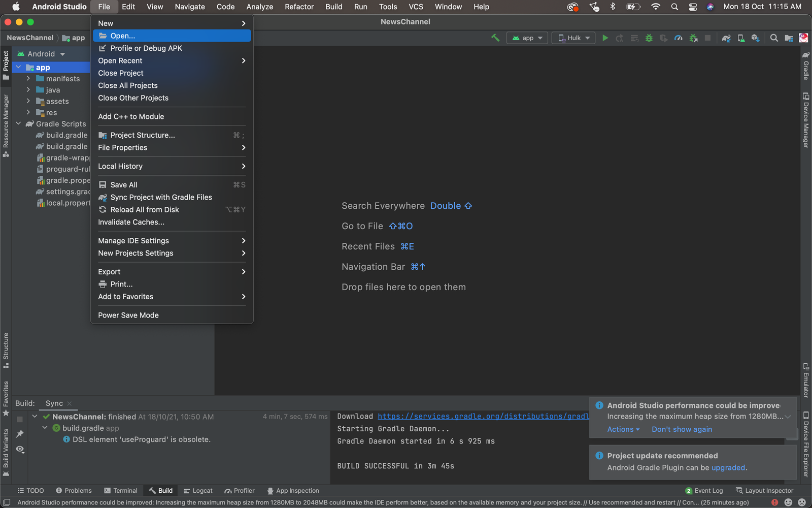Expand the res folder

tap(28, 112)
